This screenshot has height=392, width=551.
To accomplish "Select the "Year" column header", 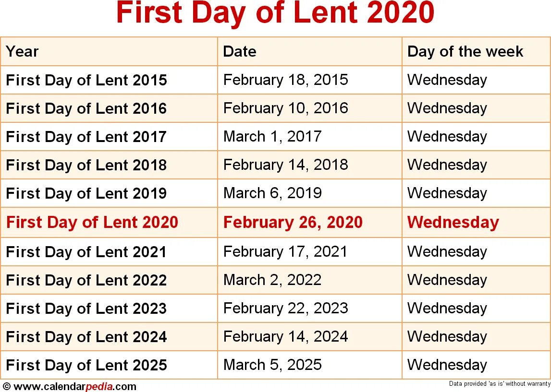I will pyautogui.click(x=22, y=51).
